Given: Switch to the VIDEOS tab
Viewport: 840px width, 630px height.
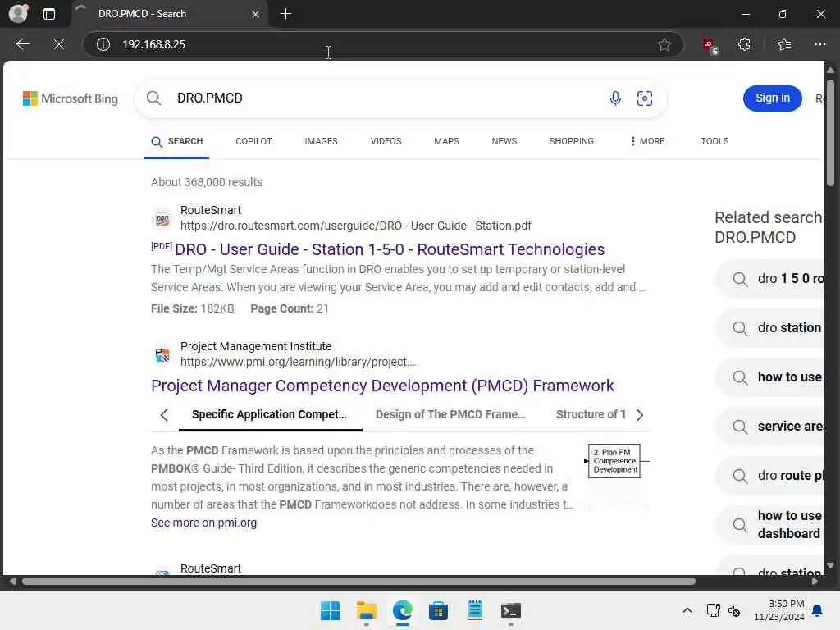Looking at the screenshot, I should point(386,141).
